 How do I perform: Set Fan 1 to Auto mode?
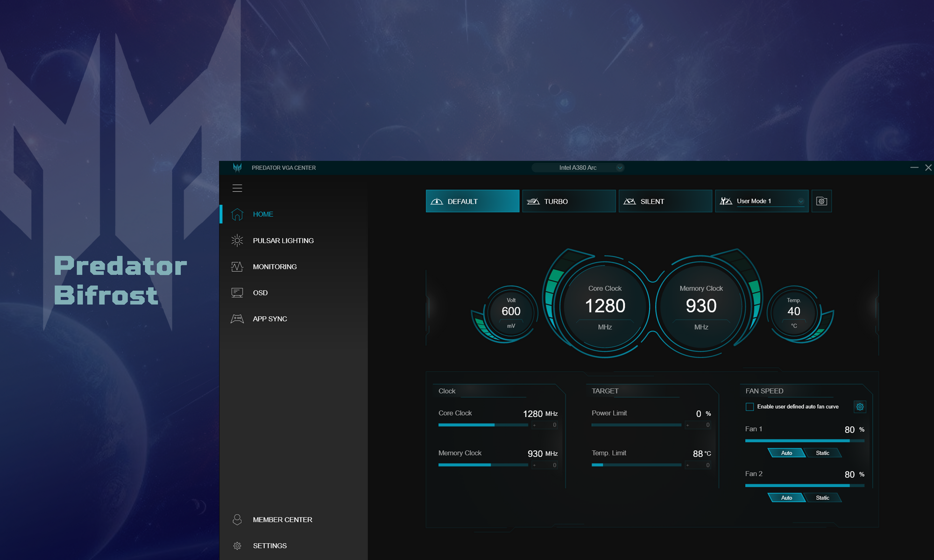[x=786, y=453]
